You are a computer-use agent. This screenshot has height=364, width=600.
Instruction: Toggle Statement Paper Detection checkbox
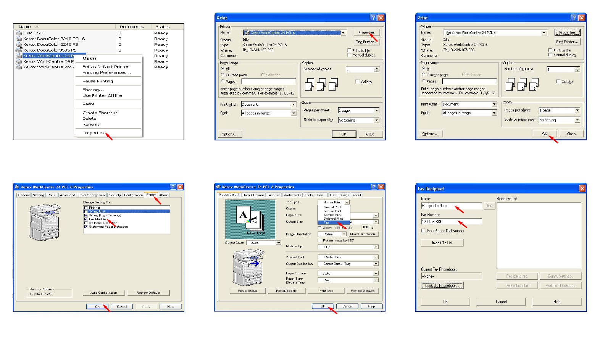(x=86, y=227)
